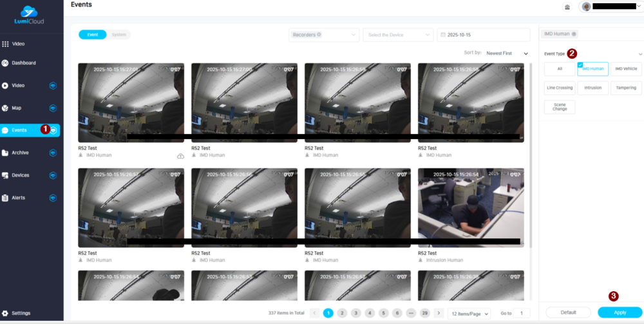Click the Default button

[568, 312]
